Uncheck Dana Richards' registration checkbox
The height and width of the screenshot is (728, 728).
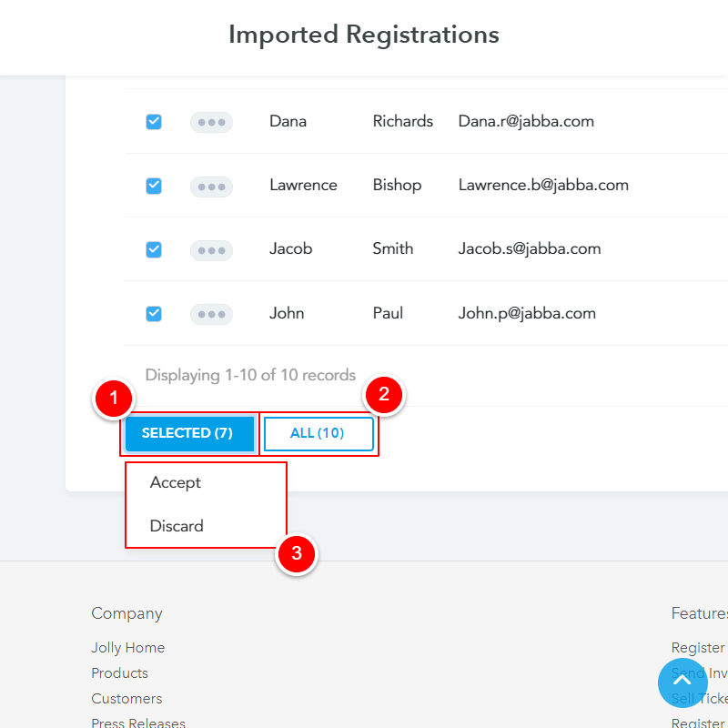153,121
